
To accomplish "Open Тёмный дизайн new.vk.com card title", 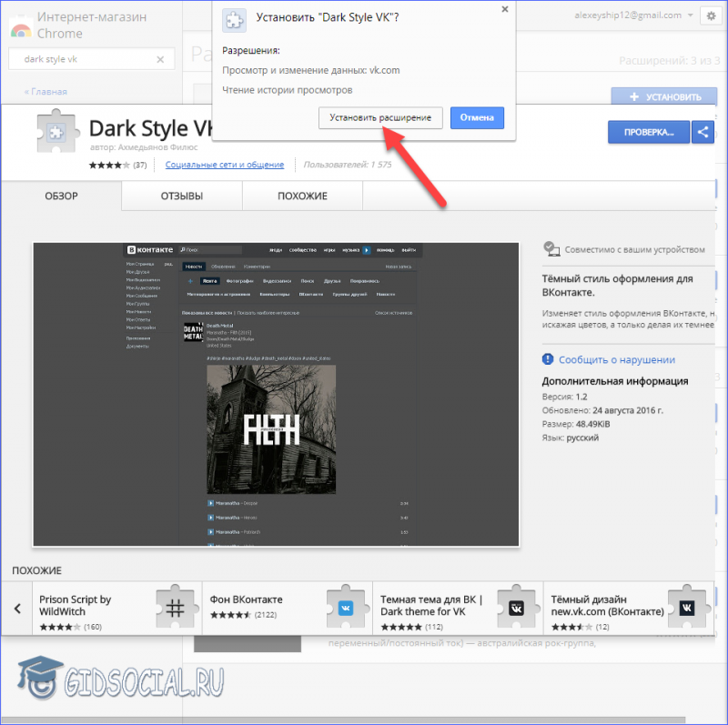I will pos(607,605).
